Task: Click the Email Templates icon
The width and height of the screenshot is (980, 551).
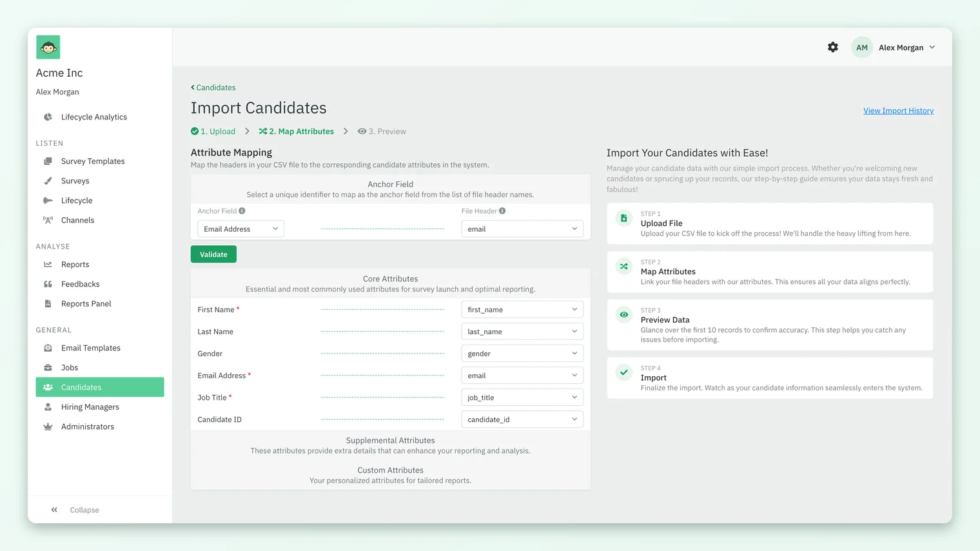Action: coord(48,348)
